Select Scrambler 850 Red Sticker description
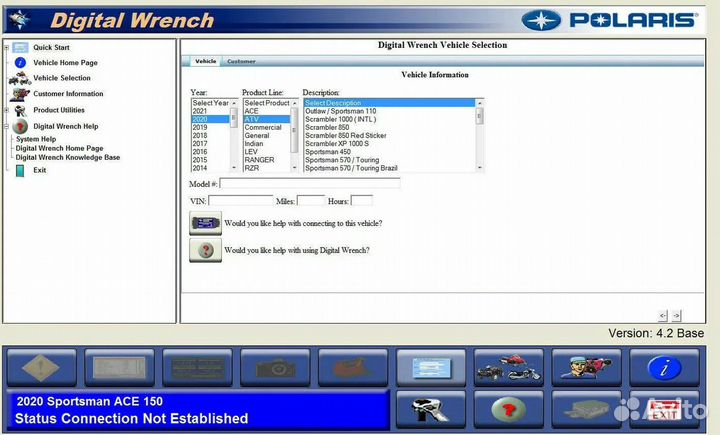 389,136
